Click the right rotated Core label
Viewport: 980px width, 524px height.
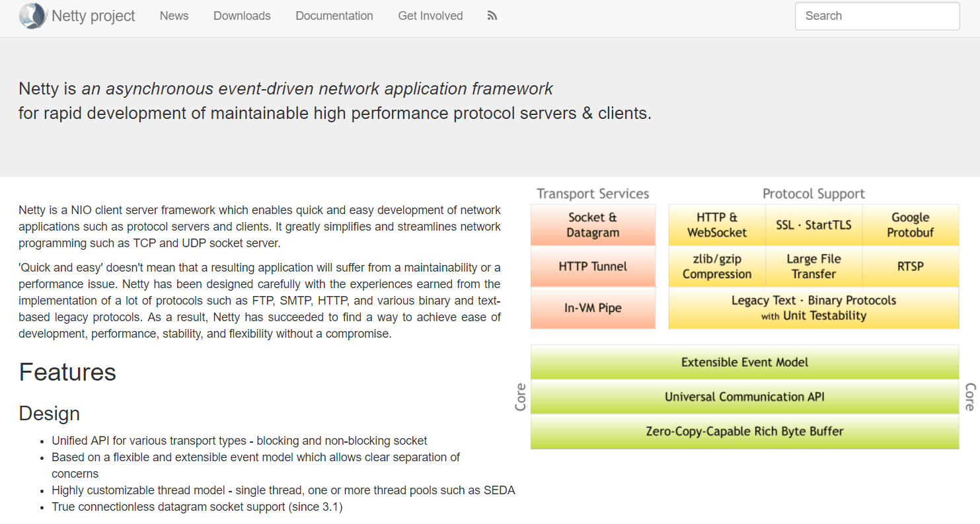click(969, 397)
